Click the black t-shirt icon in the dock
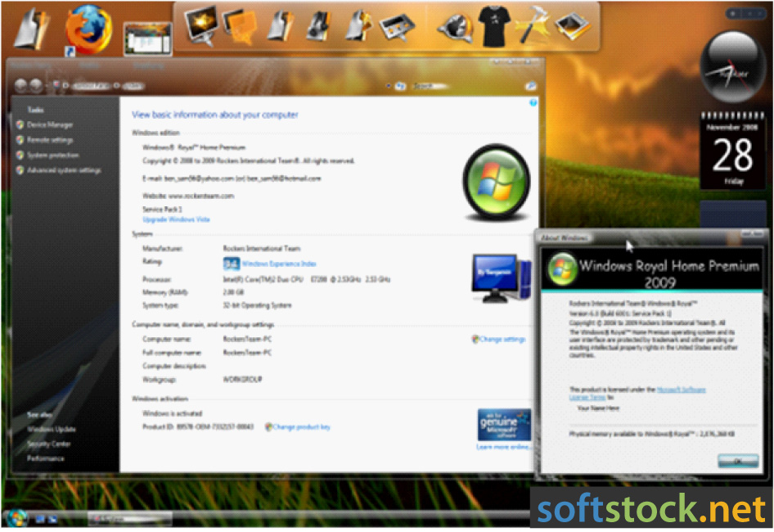 (495, 25)
